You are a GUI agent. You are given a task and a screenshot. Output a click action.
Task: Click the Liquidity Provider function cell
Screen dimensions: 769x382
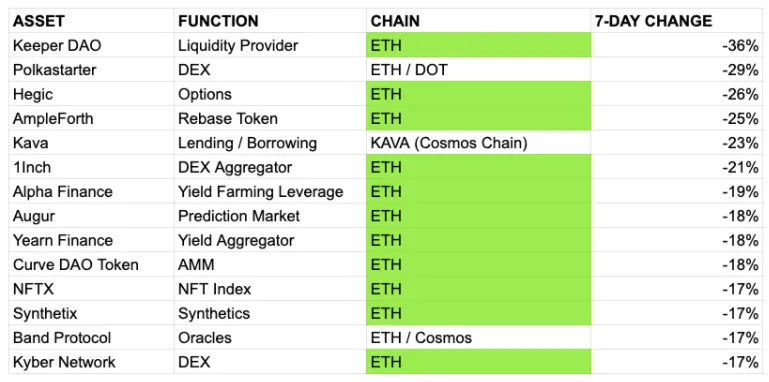270,46
